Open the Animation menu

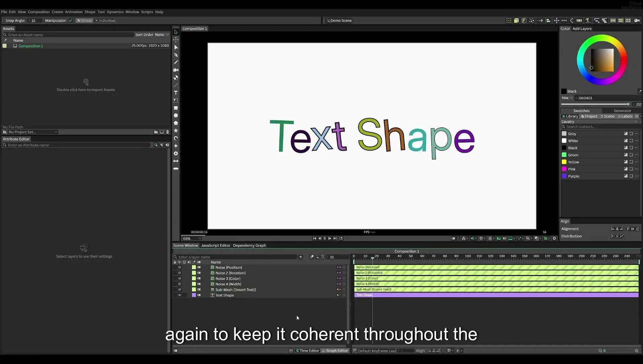point(74,12)
